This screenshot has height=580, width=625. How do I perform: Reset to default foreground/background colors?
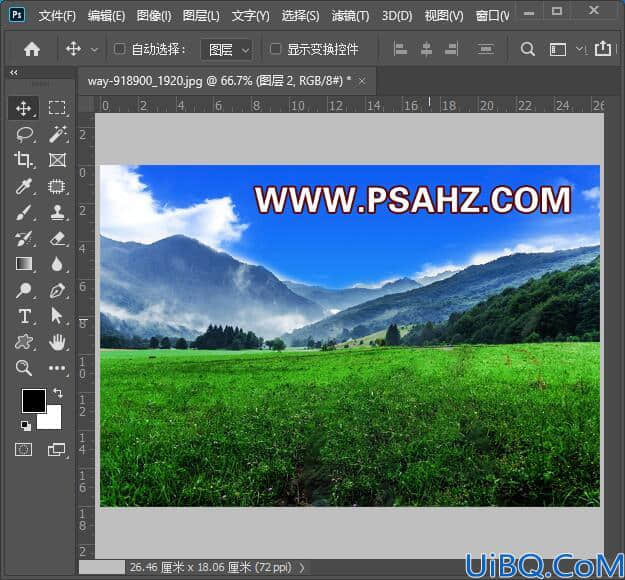click(26, 426)
